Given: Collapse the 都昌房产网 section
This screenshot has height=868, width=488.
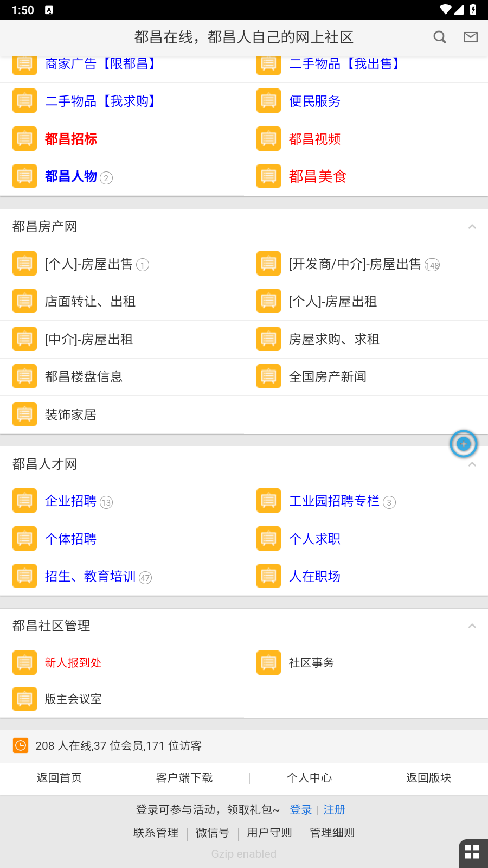Looking at the screenshot, I should [x=472, y=227].
